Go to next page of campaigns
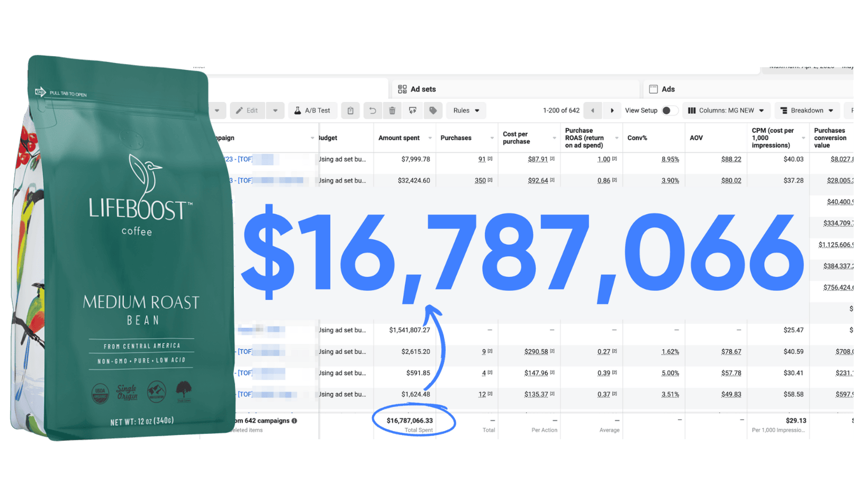868x489 pixels. pyautogui.click(x=612, y=111)
